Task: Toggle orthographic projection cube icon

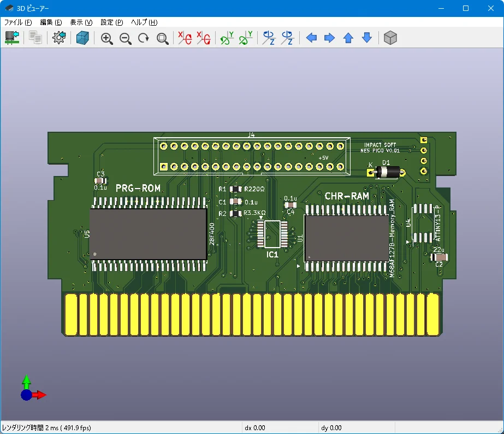Action: click(390, 38)
